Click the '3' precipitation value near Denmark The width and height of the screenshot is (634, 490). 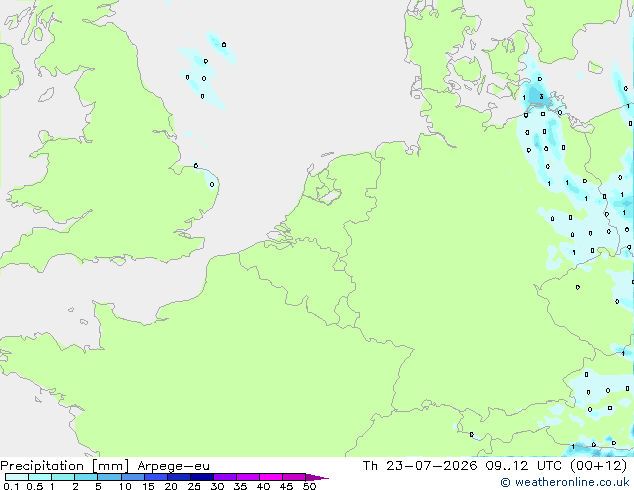click(x=541, y=97)
